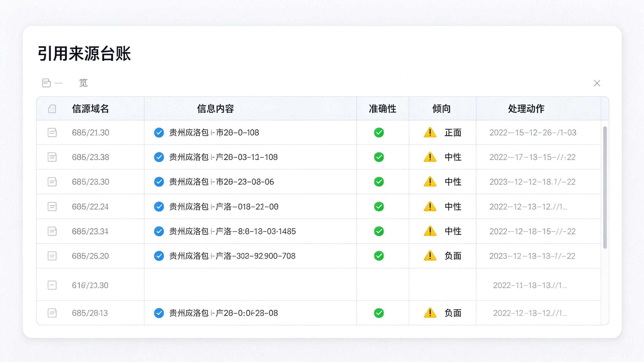Click content text ending 92.900-708
Viewport: 644px width, 362px height.
point(232,256)
